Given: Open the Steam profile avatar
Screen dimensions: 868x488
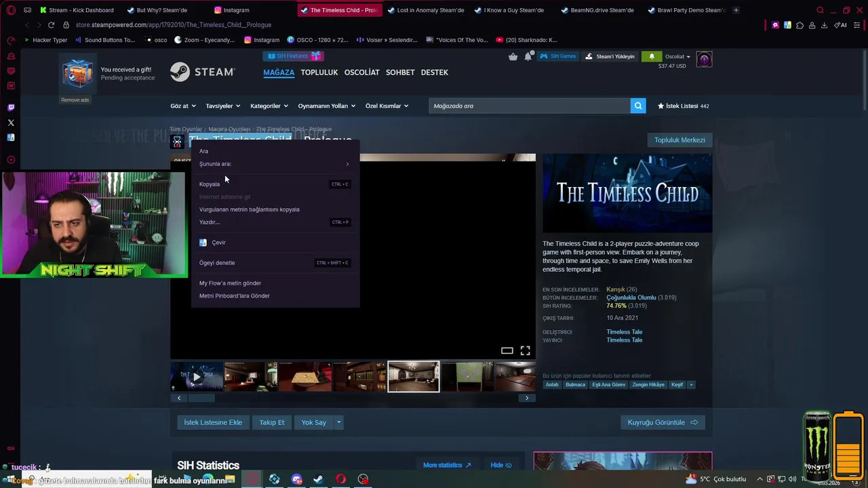Looking at the screenshot, I should point(704,60).
